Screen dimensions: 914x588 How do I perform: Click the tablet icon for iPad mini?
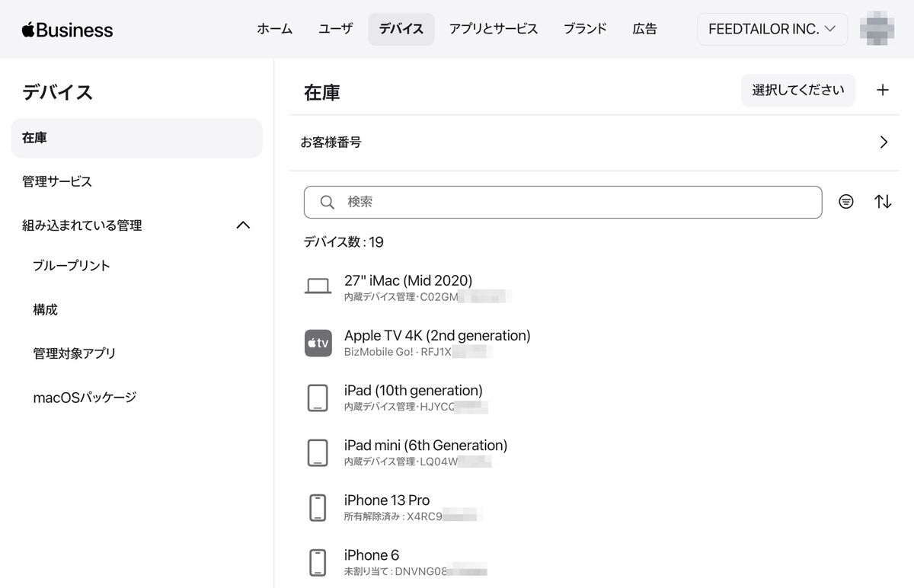click(x=318, y=452)
